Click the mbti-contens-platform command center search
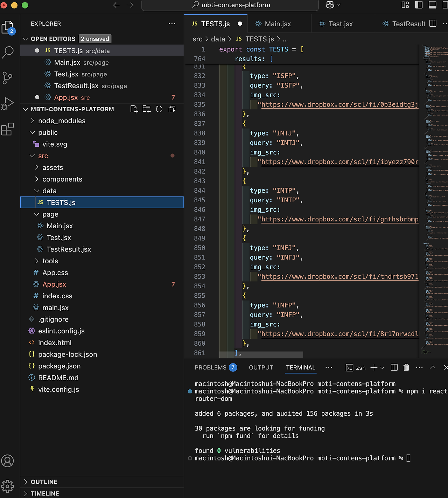This screenshot has height=498, width=448. click(230, 5)
